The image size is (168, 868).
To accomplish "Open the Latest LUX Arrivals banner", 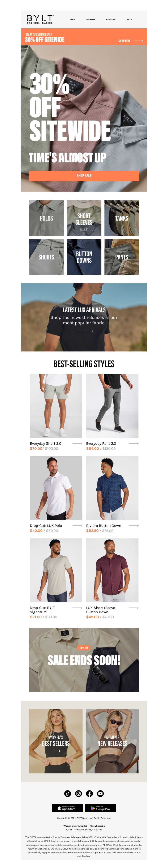I will (84, 317).
